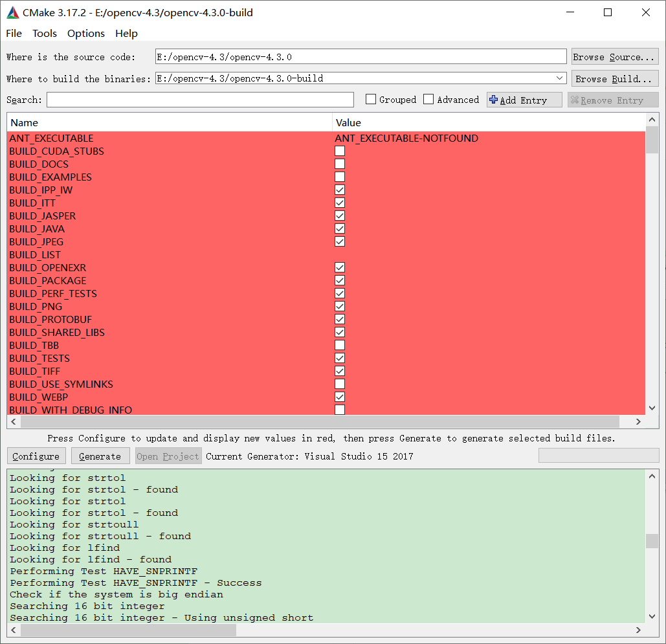Click Browse Build button
This screenshot has height=644, width=666.
(613, 78)
